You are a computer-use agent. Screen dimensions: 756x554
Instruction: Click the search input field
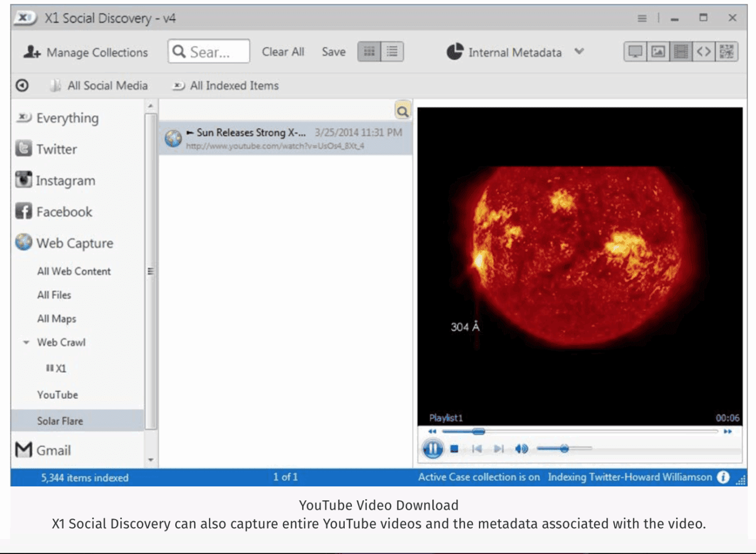click(x=209, y=52)
